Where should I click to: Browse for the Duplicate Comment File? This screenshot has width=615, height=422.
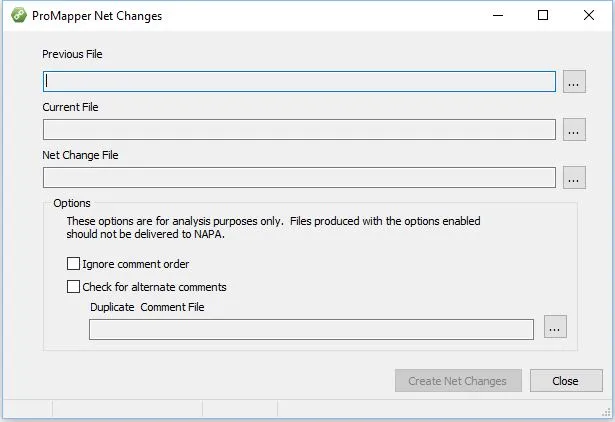coord(556,327)
